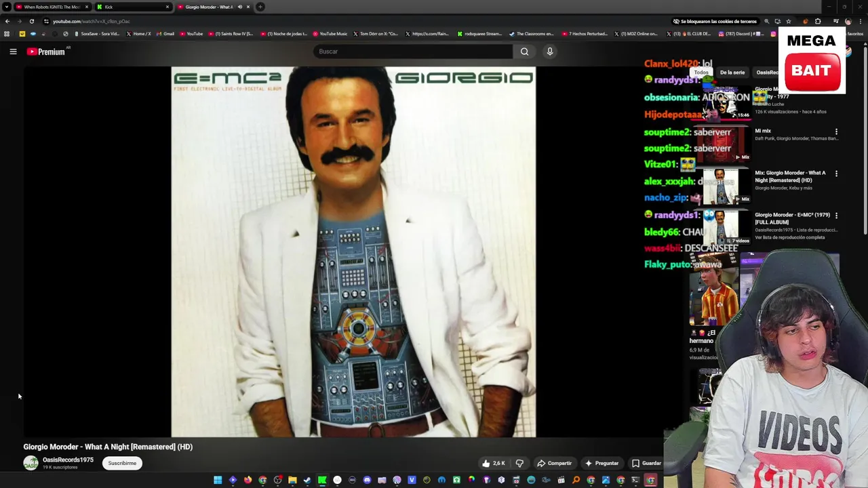The image size is (868, 488).
Task: Like the video (2,6 K)
Action: point(494,463)
